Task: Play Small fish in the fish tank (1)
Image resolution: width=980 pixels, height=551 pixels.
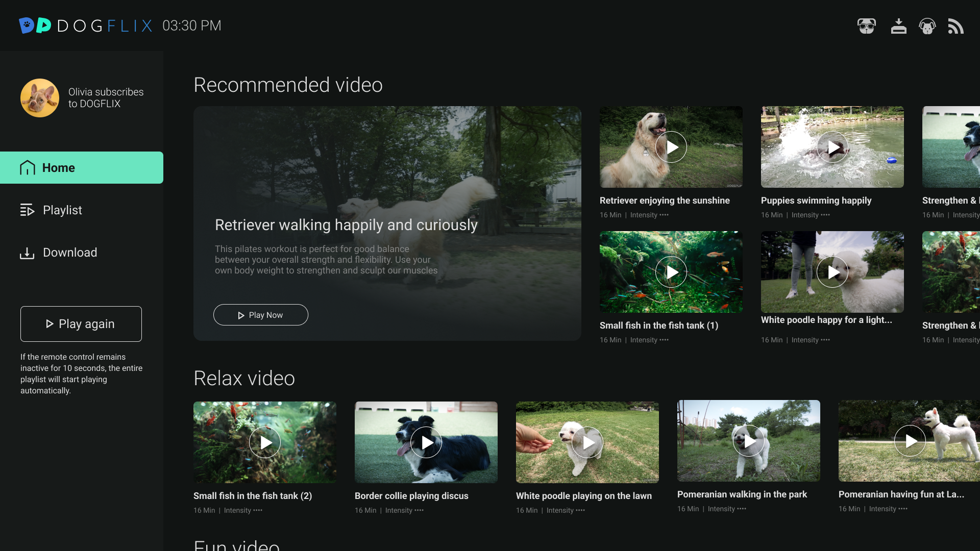Action: pyautogui.click(x=671, y=272)
